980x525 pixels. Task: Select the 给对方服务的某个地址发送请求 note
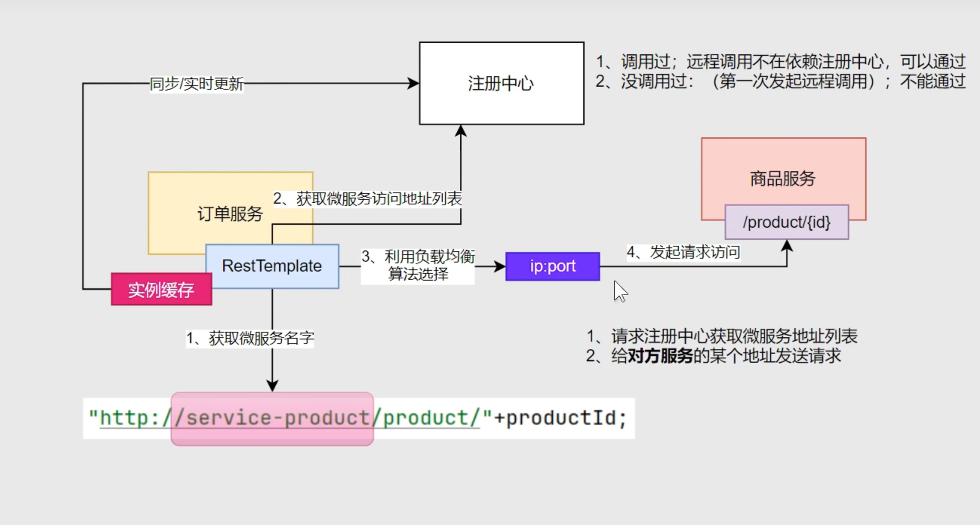coord(713,356)
